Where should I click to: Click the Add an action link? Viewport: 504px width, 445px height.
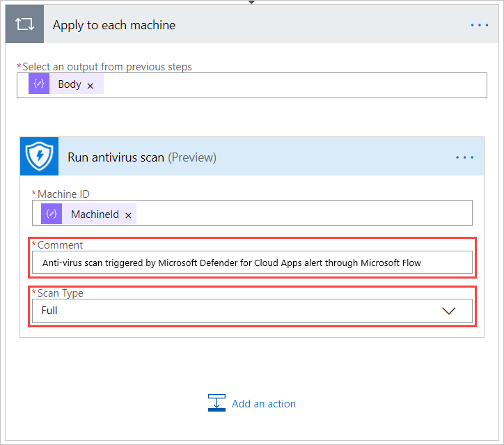click(264, 403)
